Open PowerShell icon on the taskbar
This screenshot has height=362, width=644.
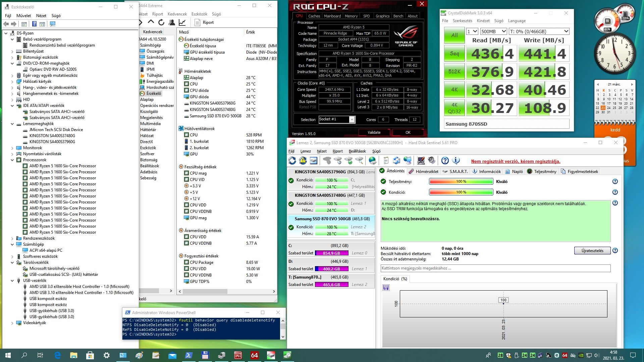189,355
